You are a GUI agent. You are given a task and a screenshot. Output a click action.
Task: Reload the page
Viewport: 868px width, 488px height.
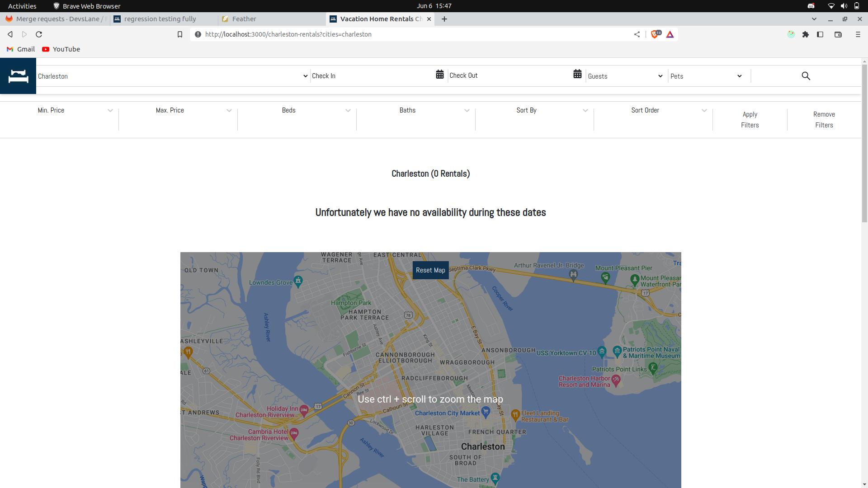(x=39, y=34)
